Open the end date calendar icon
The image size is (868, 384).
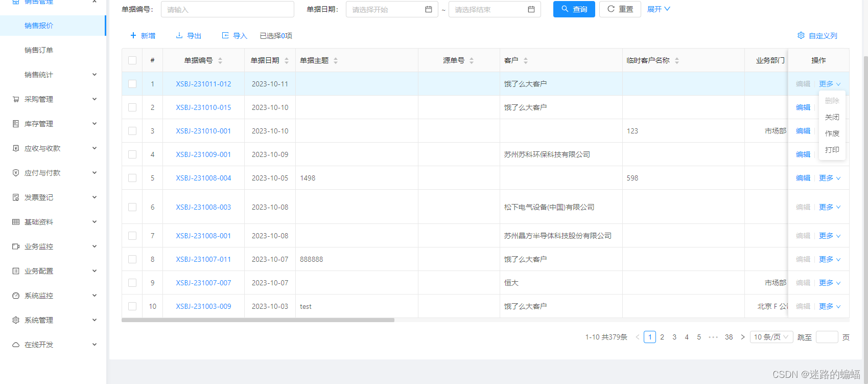[x=531, y=9]
